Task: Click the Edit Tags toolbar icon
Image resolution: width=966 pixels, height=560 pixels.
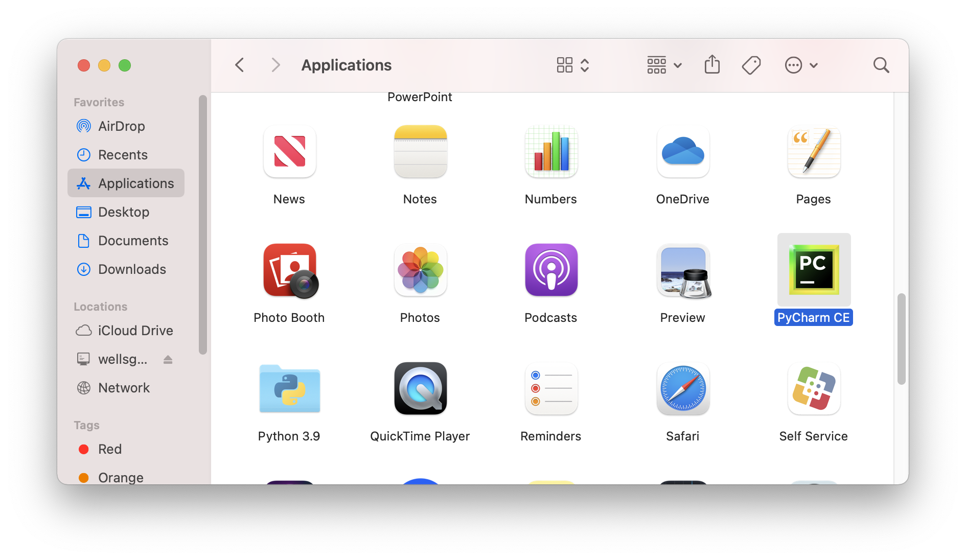Action: [x=751, y=65]
